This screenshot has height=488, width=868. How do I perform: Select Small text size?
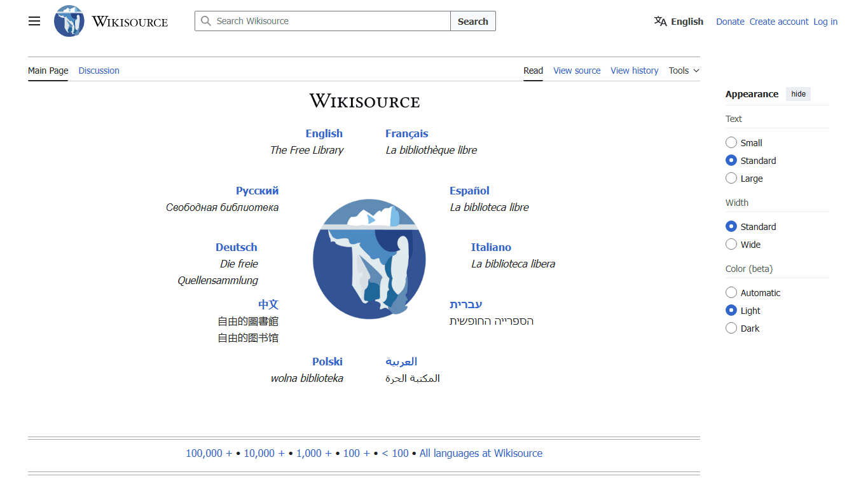coord(731,142)
